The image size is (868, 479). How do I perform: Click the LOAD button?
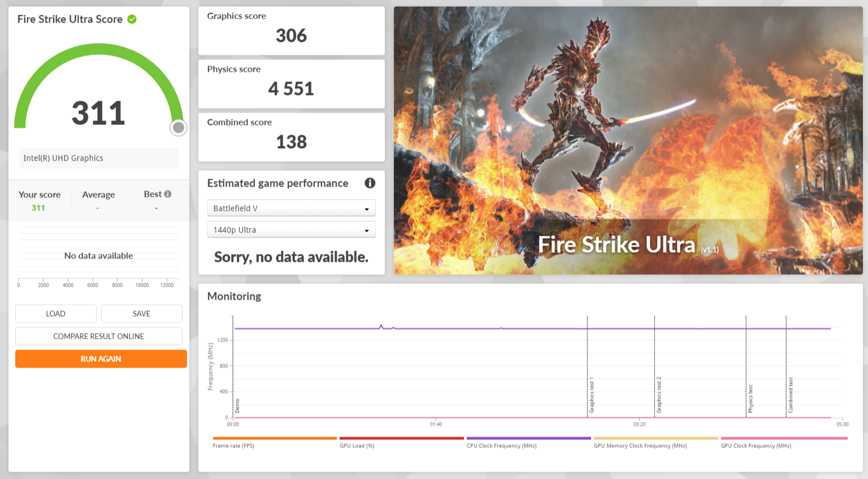coord(56,313)
